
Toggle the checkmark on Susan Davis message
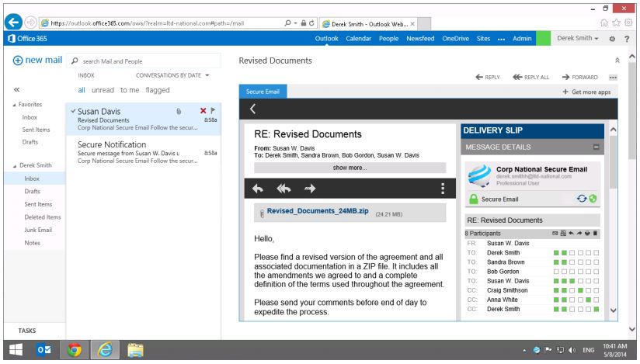point(73,110)
